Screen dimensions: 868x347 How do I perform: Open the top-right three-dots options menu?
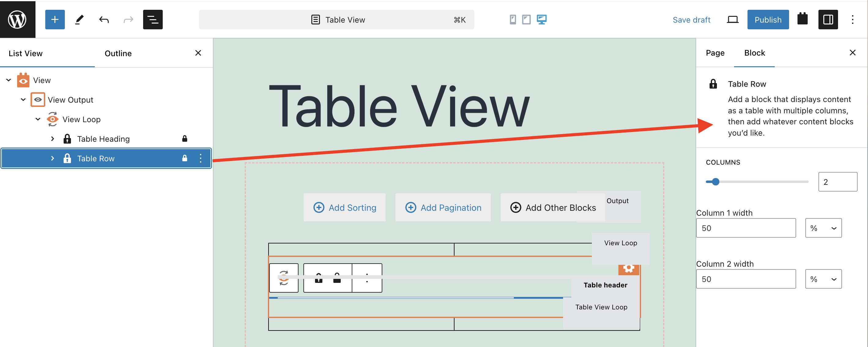tap(852, 20)
